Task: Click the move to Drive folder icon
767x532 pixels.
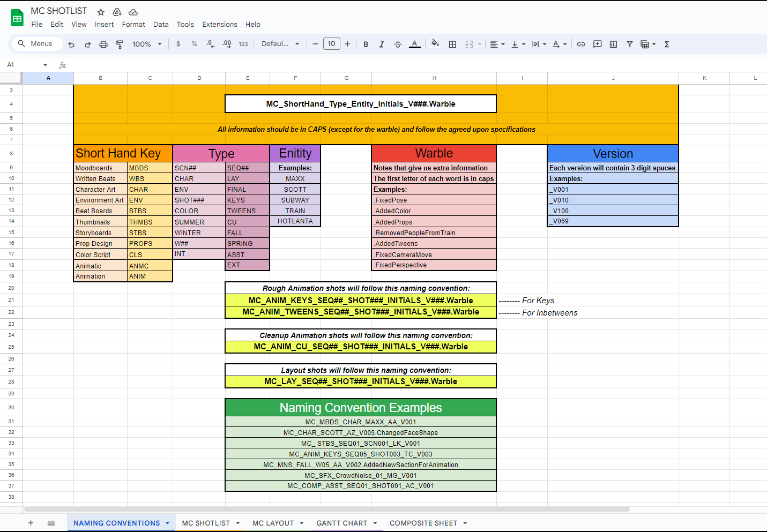Action: [117, 12]
